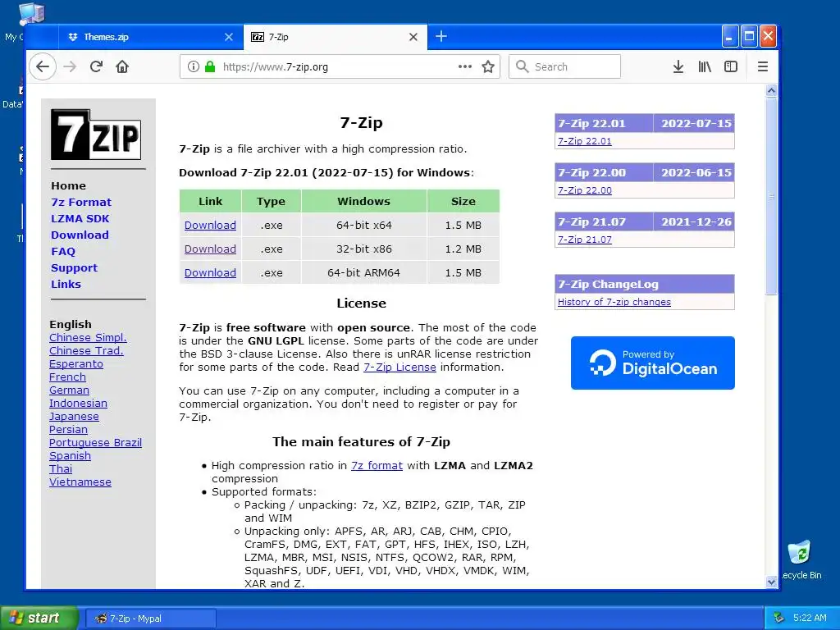Open FAQ from the sidebar menu

click(x=63, y=251)
